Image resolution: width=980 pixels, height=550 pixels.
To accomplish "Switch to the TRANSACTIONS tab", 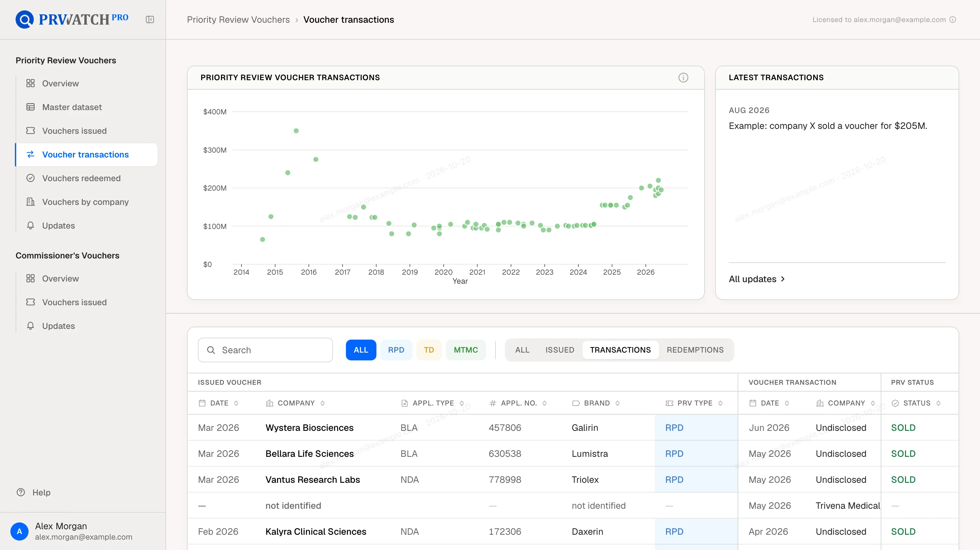I will tap(620, 350).
